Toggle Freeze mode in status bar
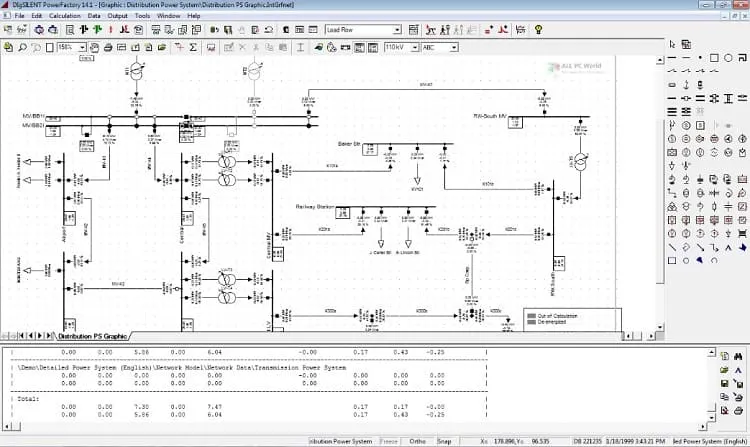750x447 pixels. pyautogui.click(x=389, y=441)
